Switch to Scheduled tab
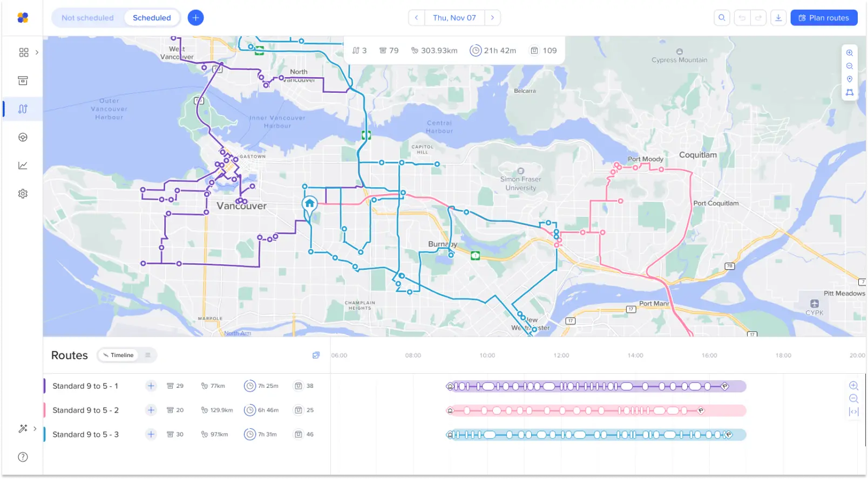The height and width of the screenshot is (479, 868). coord(152,18)
